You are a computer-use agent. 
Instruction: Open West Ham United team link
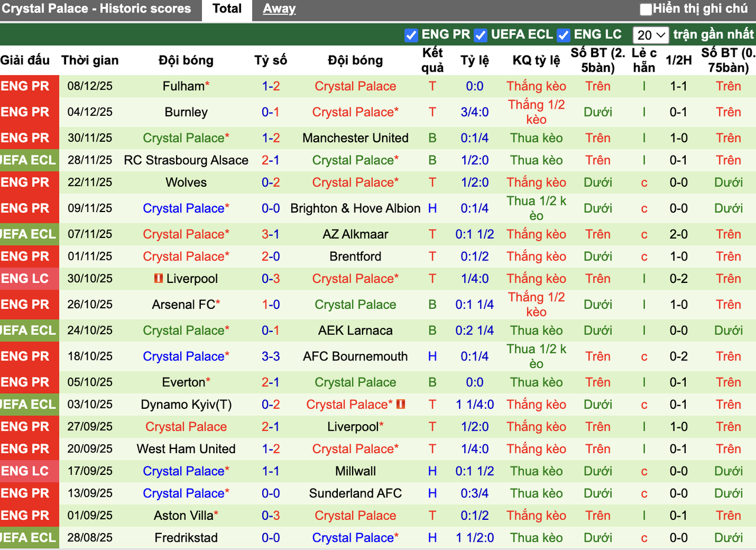tap(186, 450)
